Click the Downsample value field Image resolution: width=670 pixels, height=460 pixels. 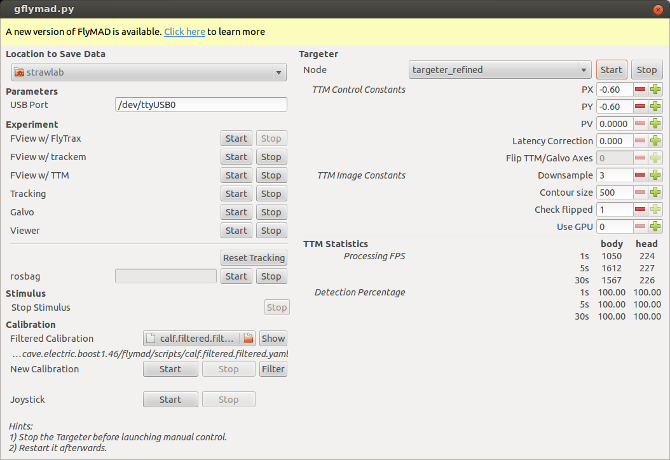pos(614,175)
